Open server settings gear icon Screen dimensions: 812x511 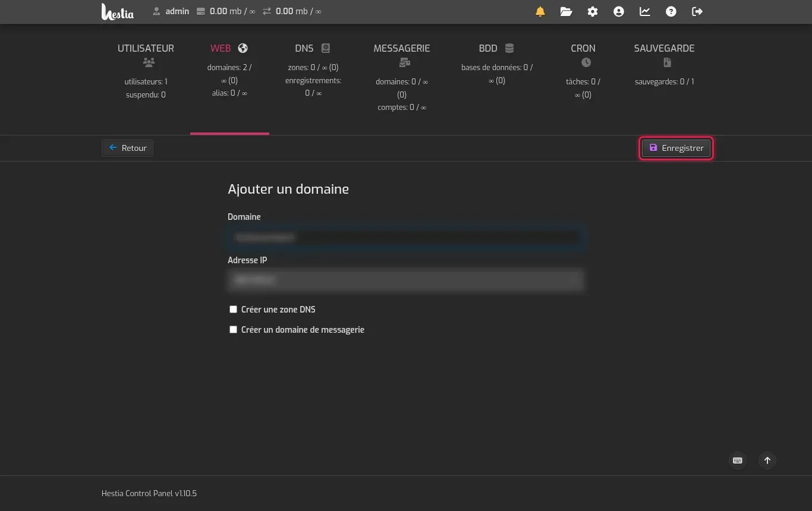click(x=593, y=11)
